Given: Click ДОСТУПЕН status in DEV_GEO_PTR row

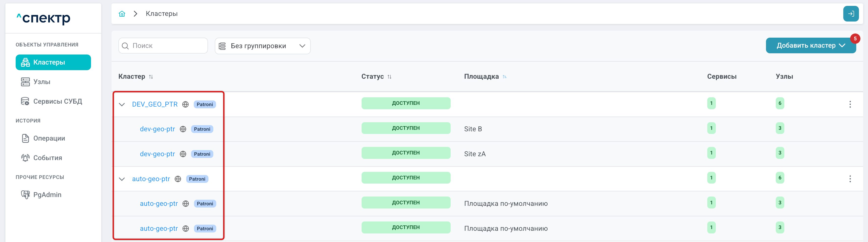Looking at the screenshot, I should [x=406, y=103].
